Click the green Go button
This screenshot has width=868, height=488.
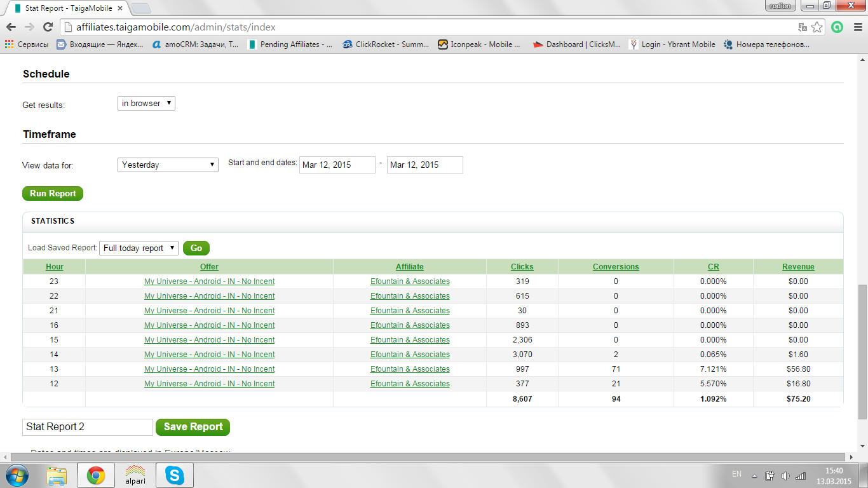pyautogui.click(x=196, y=248)
